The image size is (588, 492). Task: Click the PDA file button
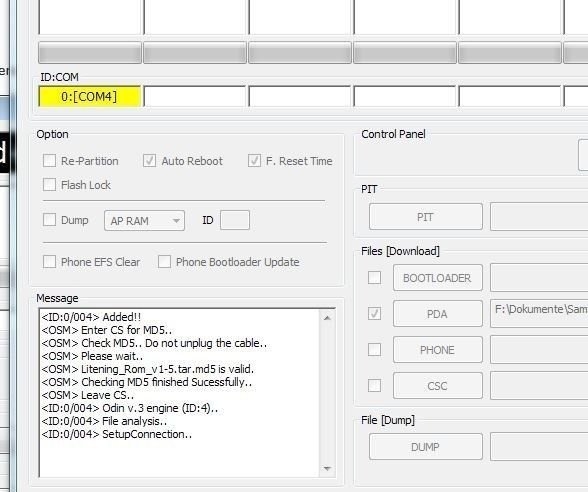coord(438,314)
